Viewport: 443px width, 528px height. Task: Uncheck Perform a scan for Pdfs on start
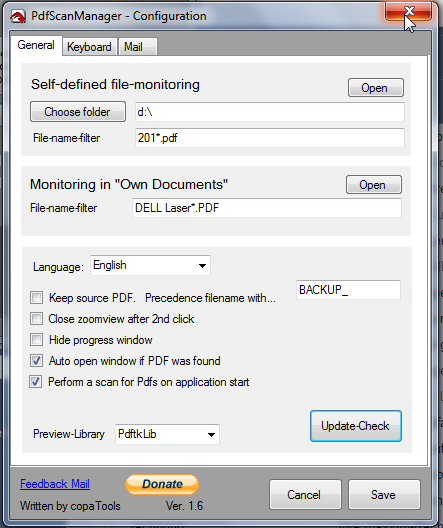tap(36, 382)
